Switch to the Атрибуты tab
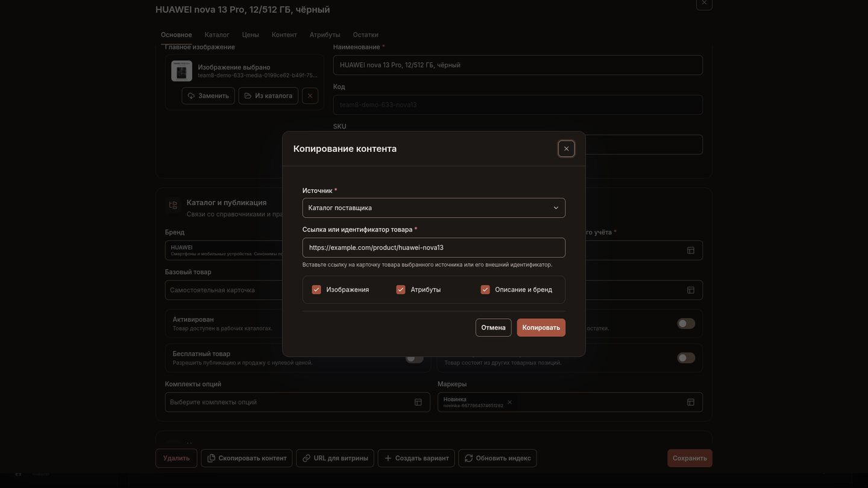 [x=325, y=35]
